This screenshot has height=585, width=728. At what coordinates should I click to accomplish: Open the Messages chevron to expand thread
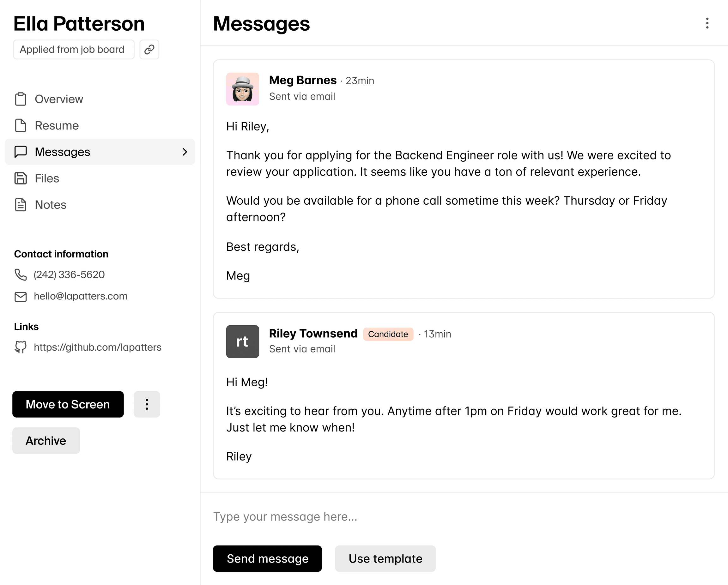tap(185, 152)
